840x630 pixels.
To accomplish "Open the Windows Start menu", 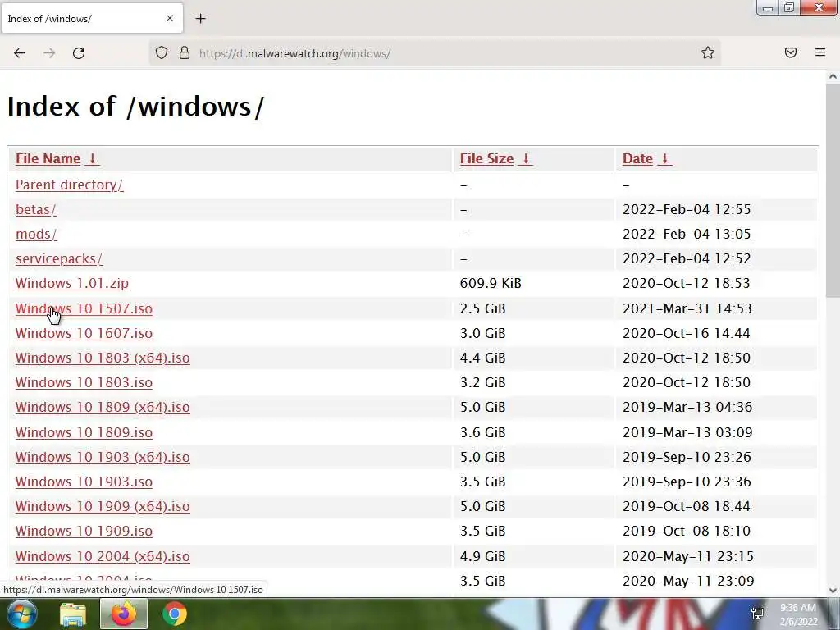I will pyautogui.click(x=21, y=614).
